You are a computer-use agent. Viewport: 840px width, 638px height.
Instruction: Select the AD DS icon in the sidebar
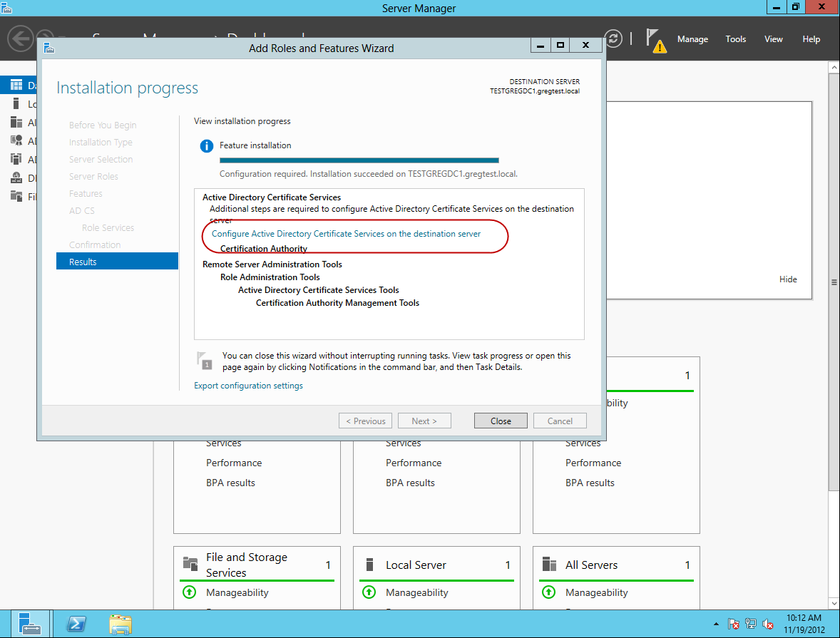coord(16,159)
